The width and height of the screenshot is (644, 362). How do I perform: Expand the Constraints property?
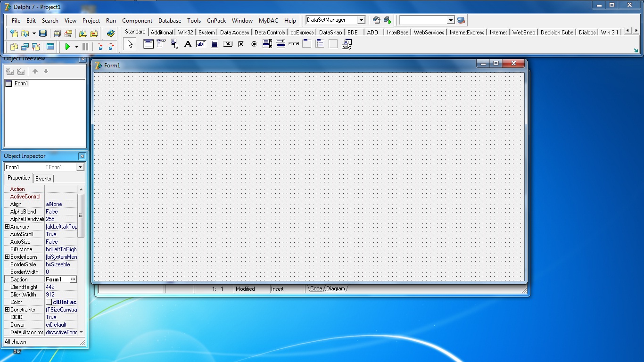(x=7, y=310)
